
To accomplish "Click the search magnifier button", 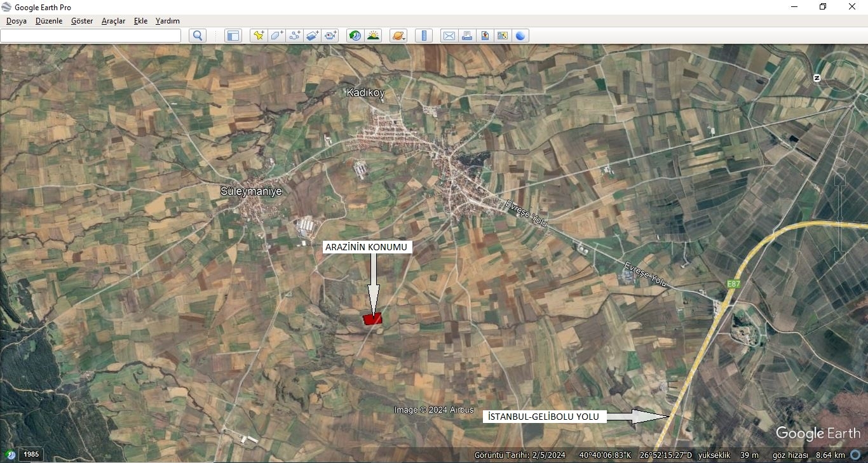I will [x=198, y=36].
